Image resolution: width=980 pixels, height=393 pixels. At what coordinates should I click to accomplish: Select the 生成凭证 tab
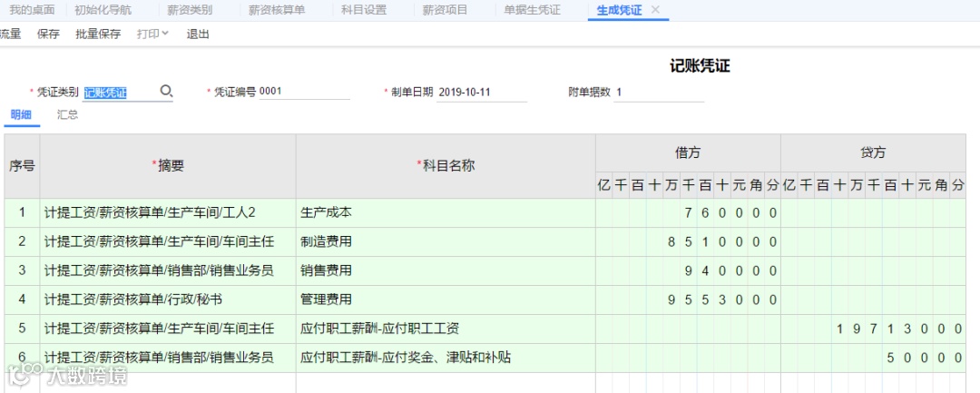[x=620, y=10]
